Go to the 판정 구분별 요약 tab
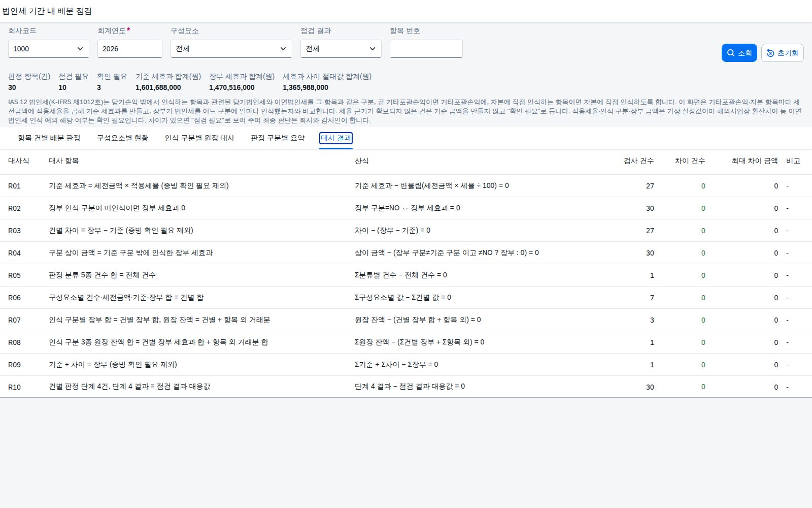 tap(278, 138)
